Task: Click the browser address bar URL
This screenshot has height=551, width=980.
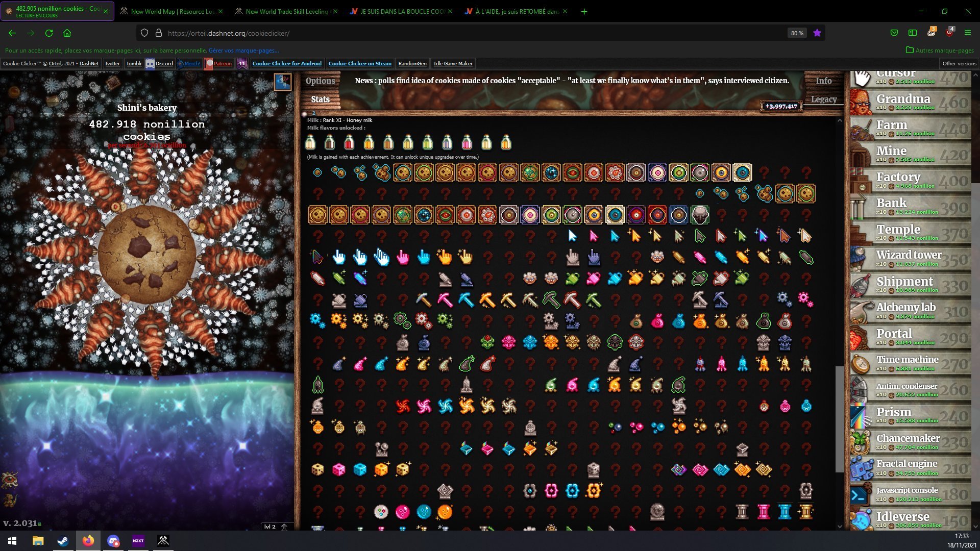Action: coord(228,33)
